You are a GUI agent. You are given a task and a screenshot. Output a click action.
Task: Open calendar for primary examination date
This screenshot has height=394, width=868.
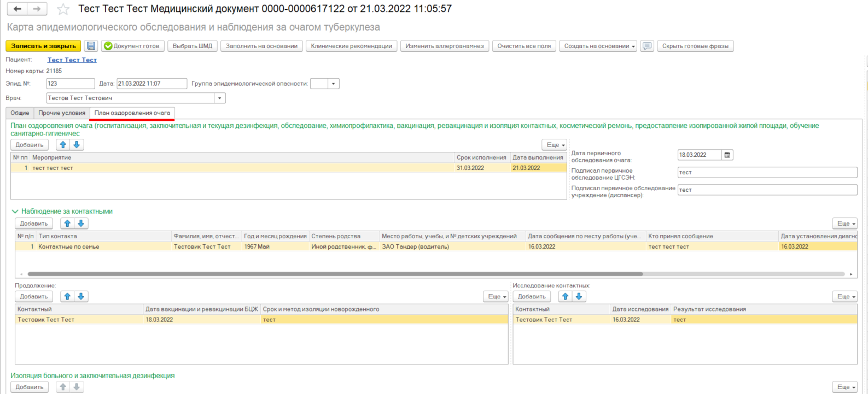[727, 155]
